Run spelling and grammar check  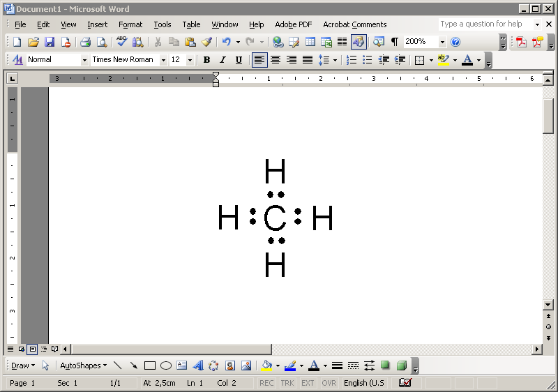click(x=121, y=42)
